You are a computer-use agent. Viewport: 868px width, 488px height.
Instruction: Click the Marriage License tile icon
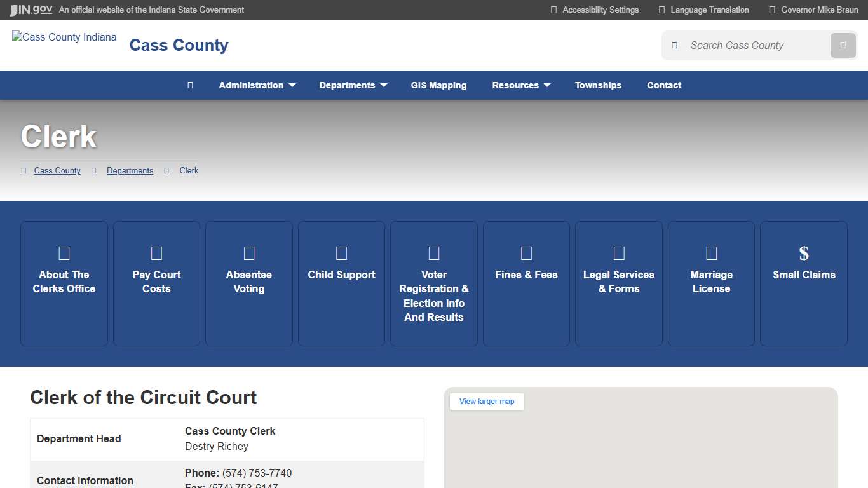coord(711,252)
